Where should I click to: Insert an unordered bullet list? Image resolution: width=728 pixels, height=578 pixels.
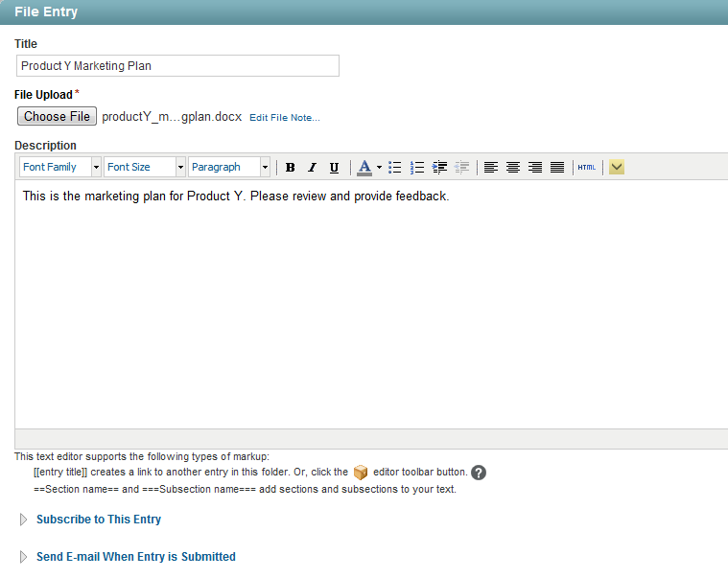pyautogui.click(x=394, y=168)
